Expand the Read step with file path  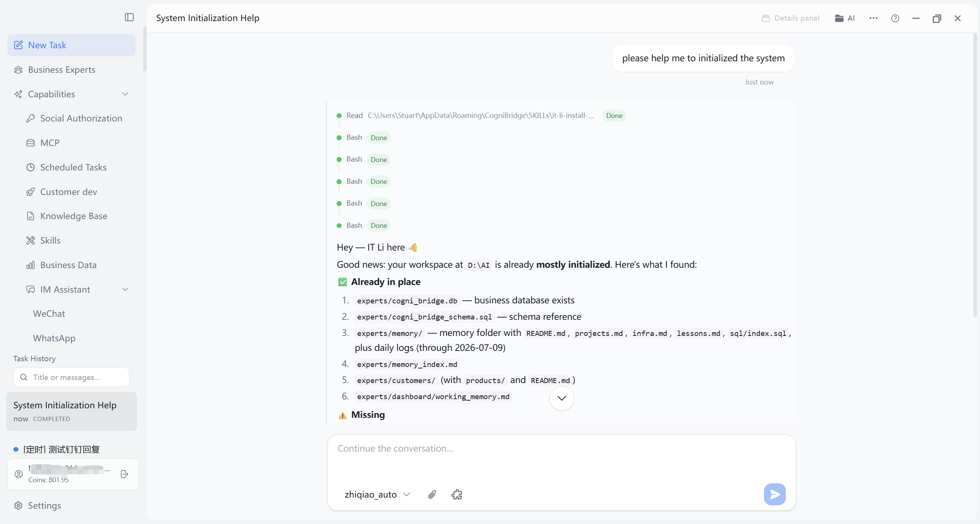470,116
